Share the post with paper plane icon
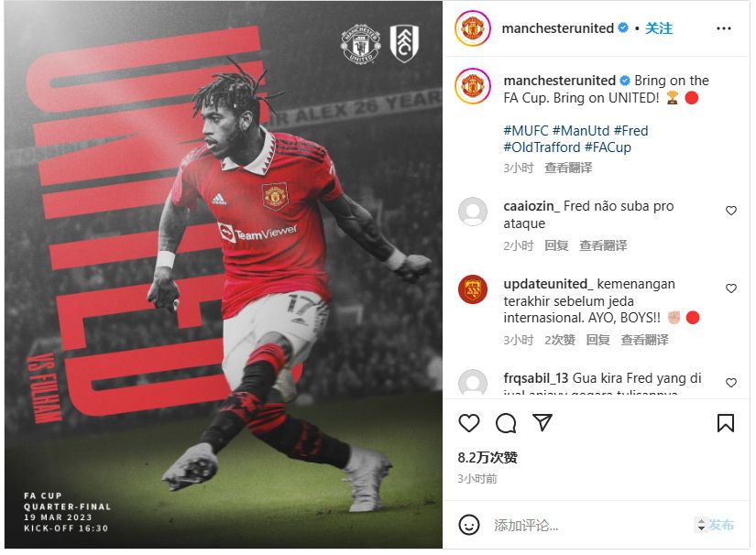 pyautogui.click(x=542, y=422)
